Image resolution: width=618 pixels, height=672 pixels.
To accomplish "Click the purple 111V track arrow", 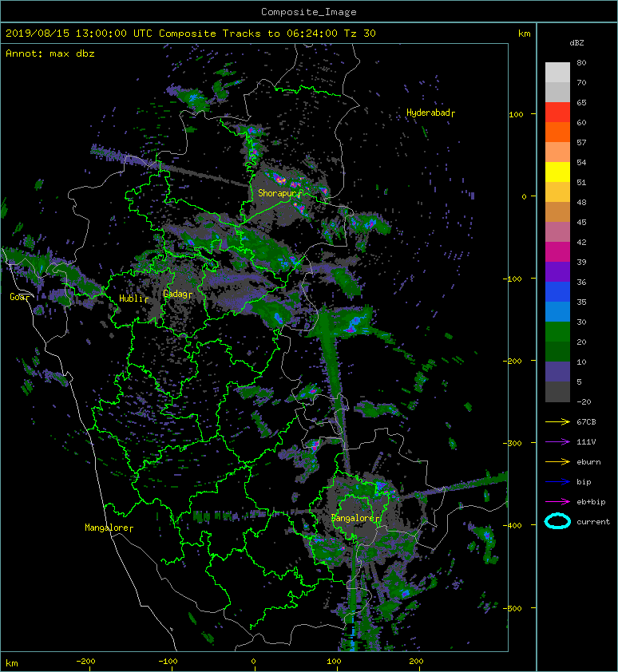I will pos(557,442).
